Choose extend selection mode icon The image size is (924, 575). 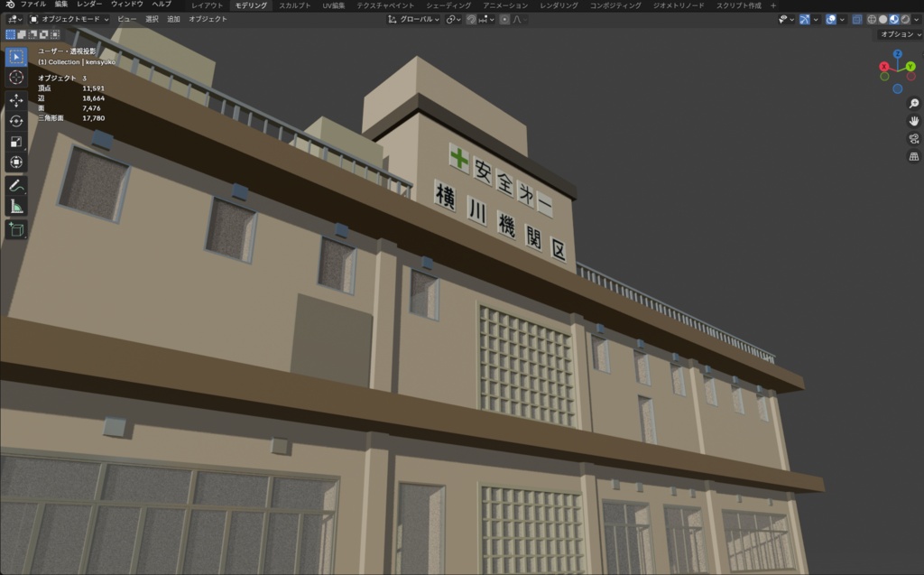coord(22,35)
